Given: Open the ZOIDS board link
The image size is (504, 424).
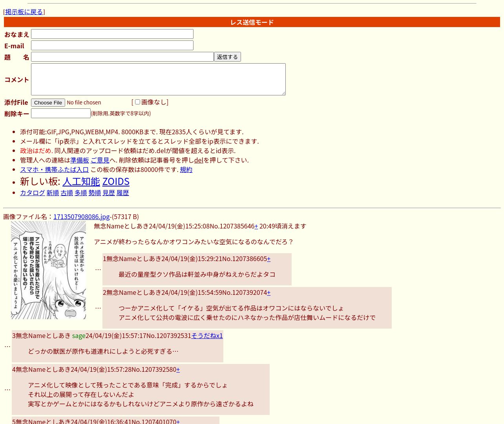Looking at the screenshot, I should click(116, 181).
